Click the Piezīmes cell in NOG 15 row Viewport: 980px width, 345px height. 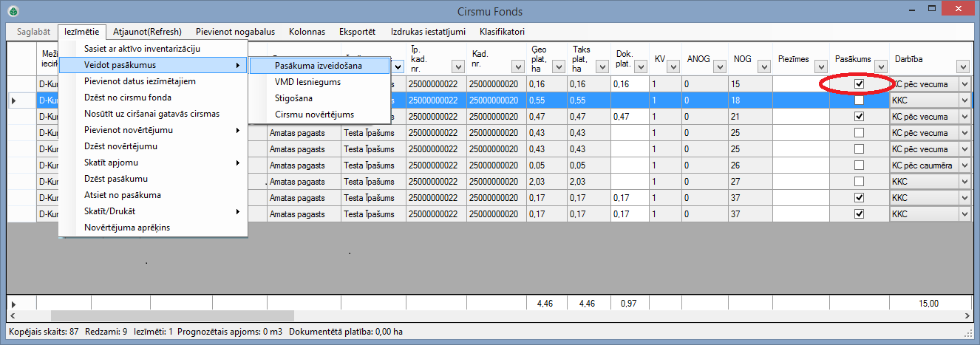[x=801, y=84]
